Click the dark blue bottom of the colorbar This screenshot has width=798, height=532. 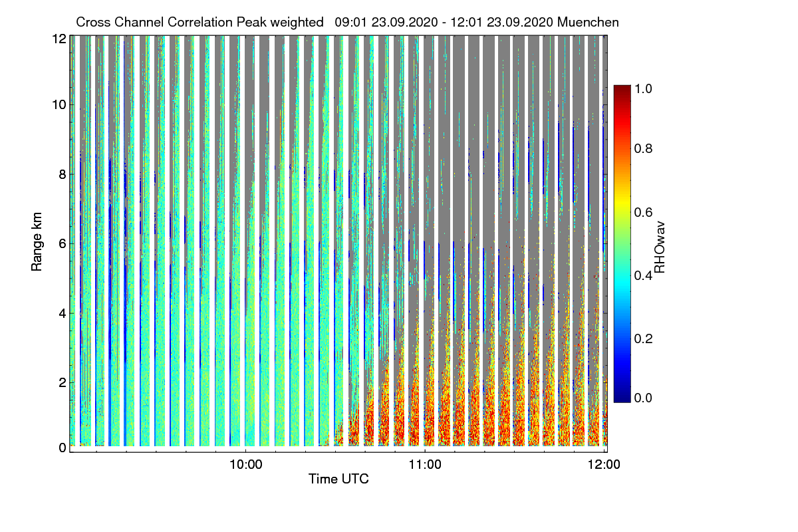(x=622, y=396)
